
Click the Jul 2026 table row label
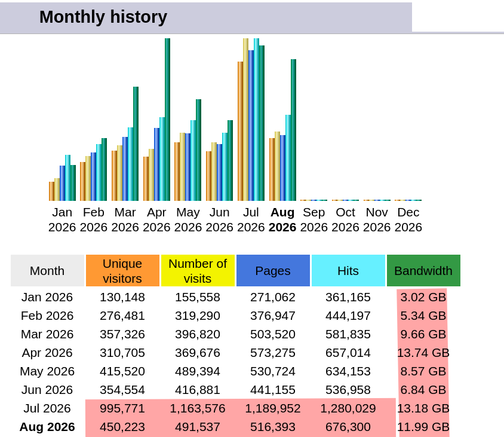47,408
